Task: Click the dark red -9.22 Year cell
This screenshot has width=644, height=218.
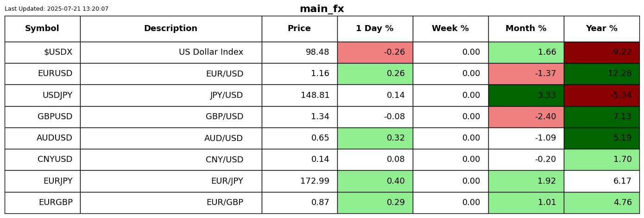Action: point(601,52)
